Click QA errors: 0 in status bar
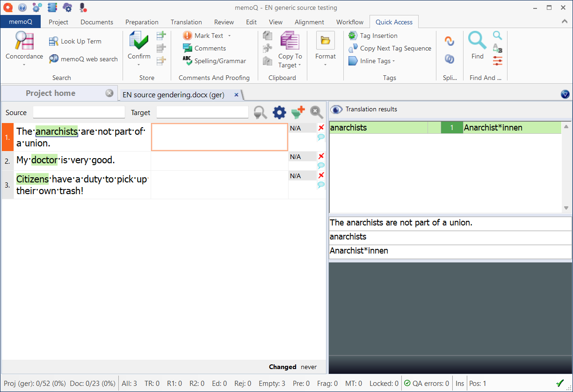 tap(426, 384)
